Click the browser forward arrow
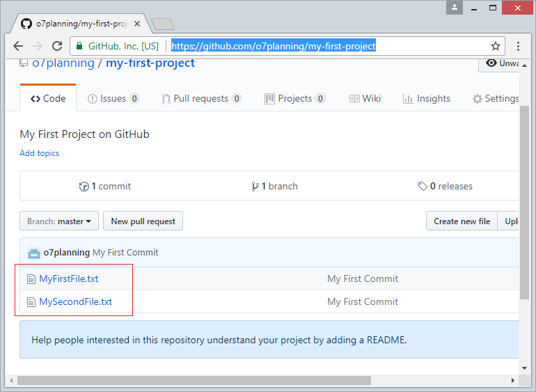 [x=38, y=46]
